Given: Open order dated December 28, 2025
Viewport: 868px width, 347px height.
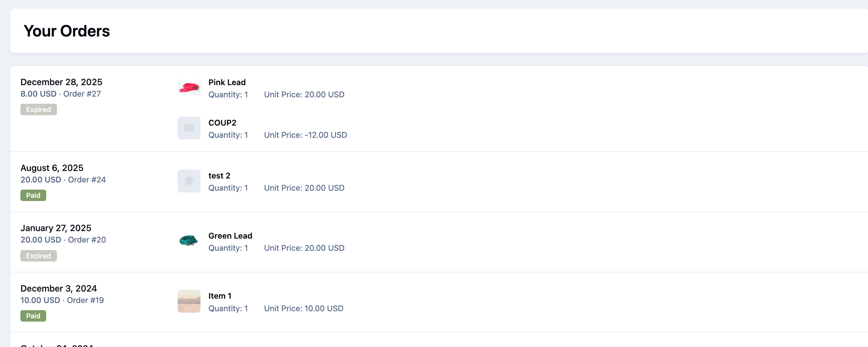Looking at the screenshot, I should [61, 82].
